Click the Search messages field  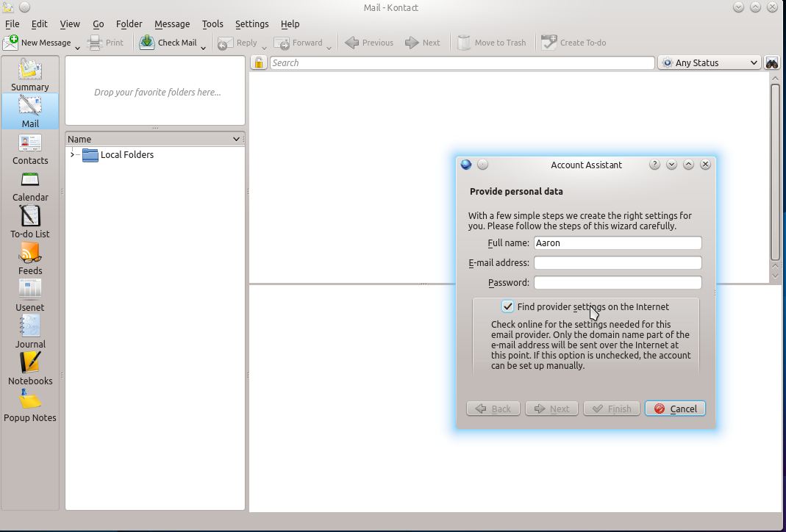coord(462,62)
